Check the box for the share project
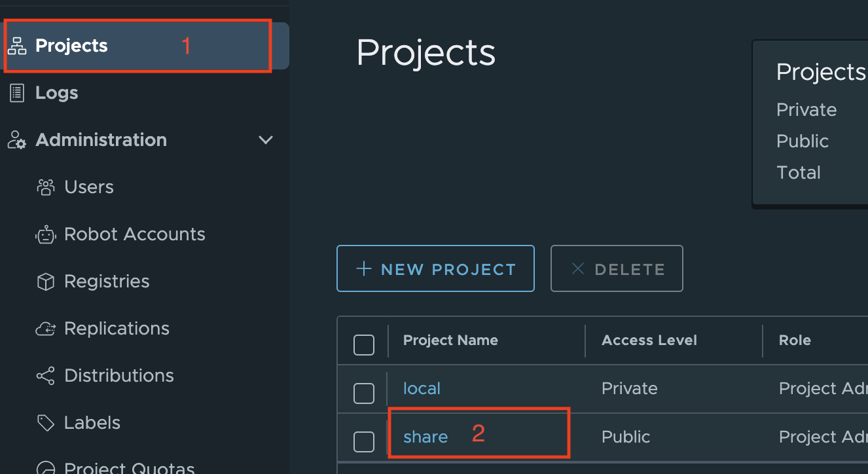The width and height of the screenshot is (868, 474). (364, 442)
